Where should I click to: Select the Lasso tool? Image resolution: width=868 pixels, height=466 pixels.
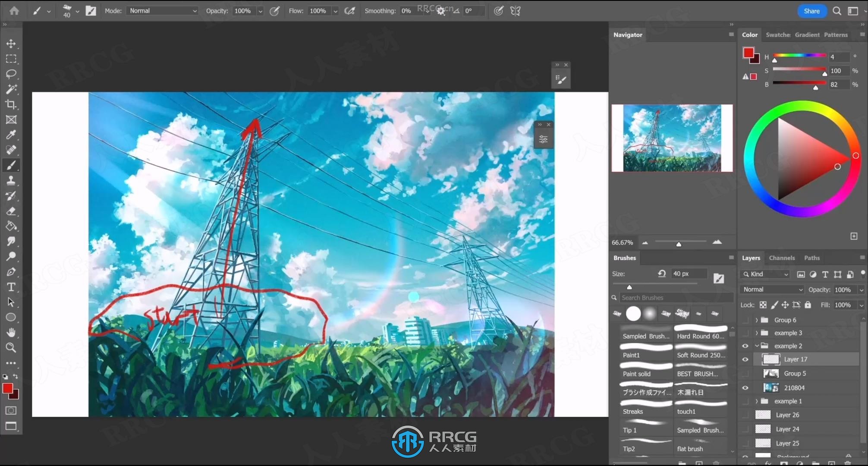11,74
